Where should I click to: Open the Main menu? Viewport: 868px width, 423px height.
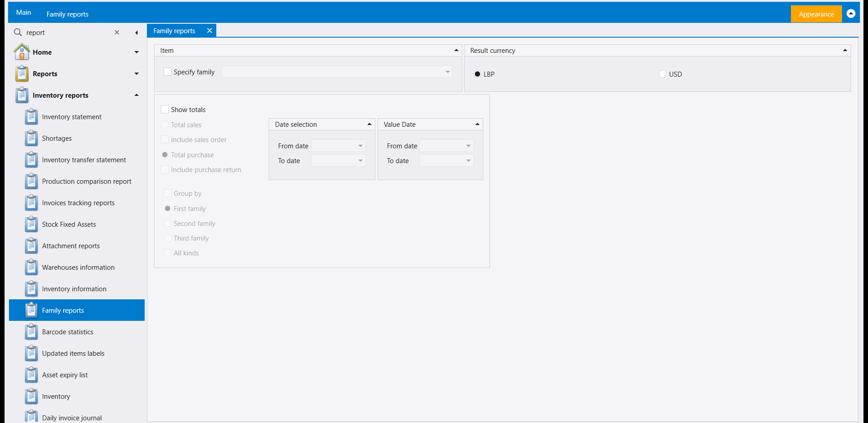point(24,13)
